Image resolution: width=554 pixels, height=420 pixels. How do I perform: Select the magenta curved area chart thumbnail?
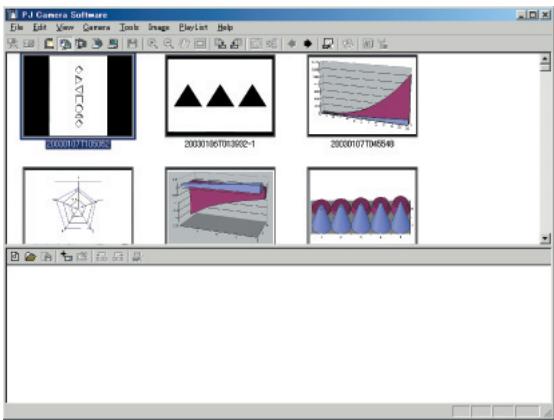[x=362, y=96]
